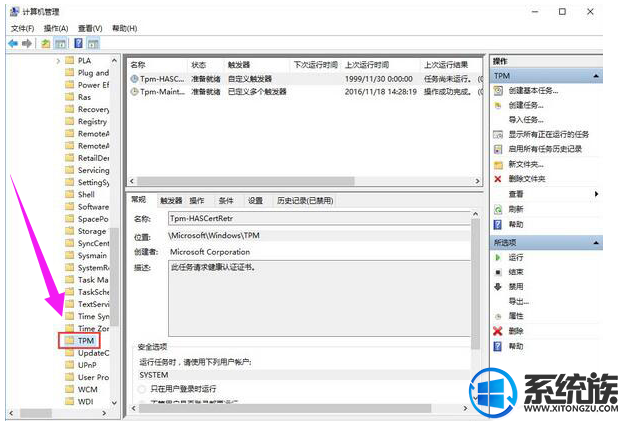Click the blue Help toolbar icon
The width and height of the screenshot is (618, 421).
tap(79, 43)
